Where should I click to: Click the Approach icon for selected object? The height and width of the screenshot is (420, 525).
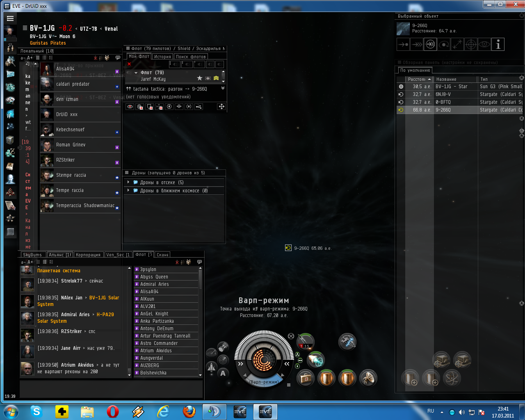point(403,44)
